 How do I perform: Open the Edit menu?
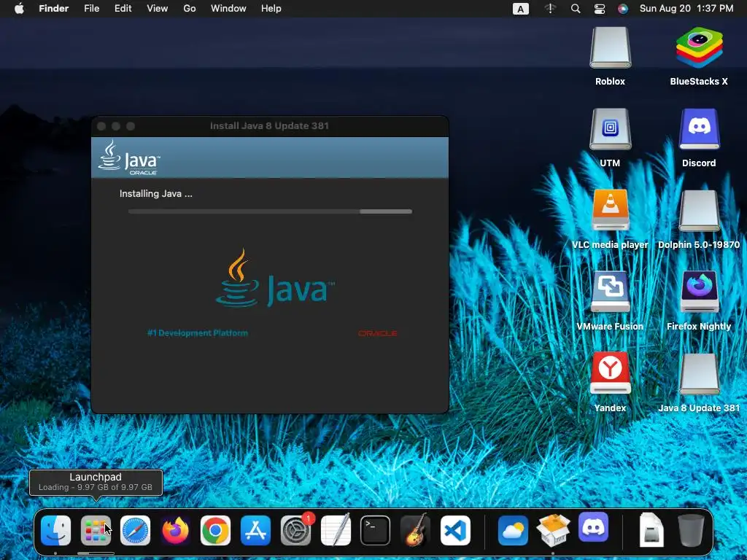(x=123, y=9)
